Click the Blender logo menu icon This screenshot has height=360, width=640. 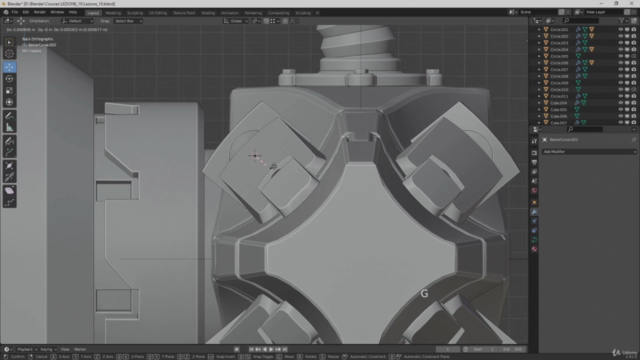pos(6,12)
